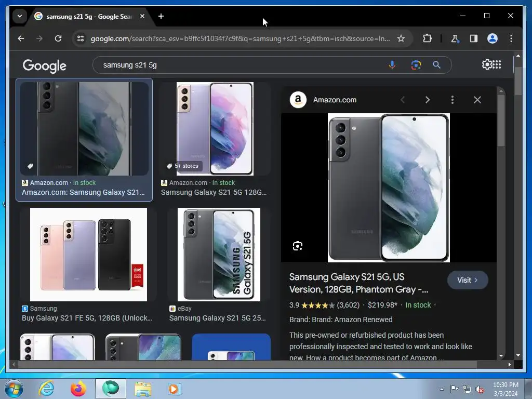Image resolution: width=532 pixels, height=399 pixels.
Task: Click Brand: Brand: Amazon Renewed text
Action: tap(341, 320)
